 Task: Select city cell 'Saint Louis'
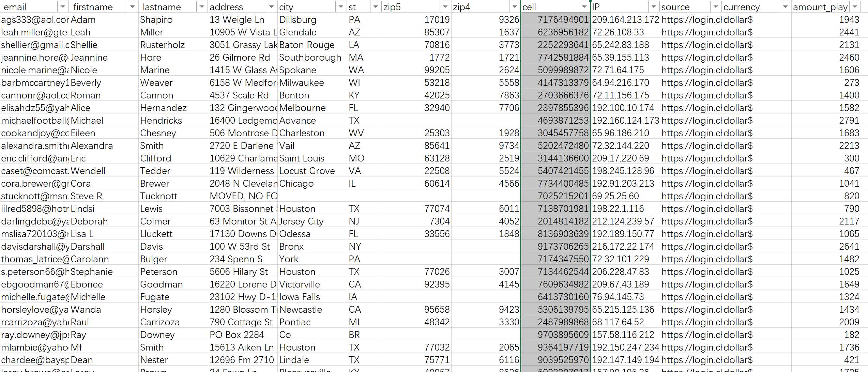pos(313,158)
